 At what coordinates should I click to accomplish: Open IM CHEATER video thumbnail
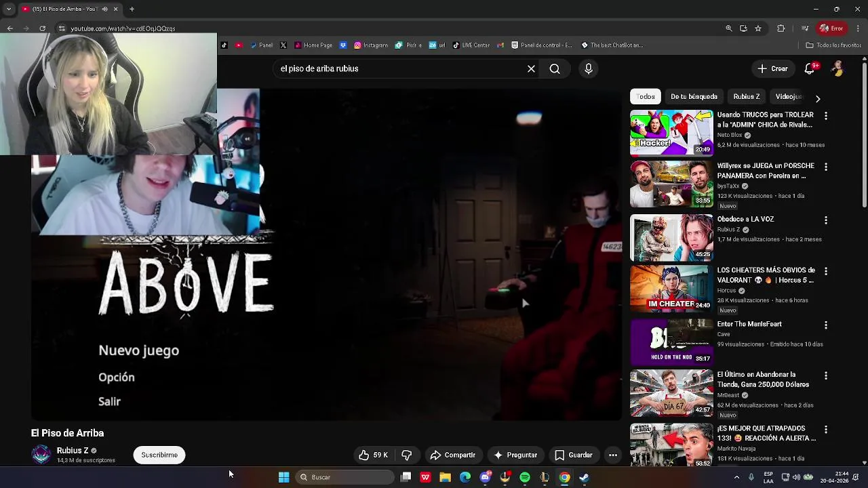click(671, 288)
